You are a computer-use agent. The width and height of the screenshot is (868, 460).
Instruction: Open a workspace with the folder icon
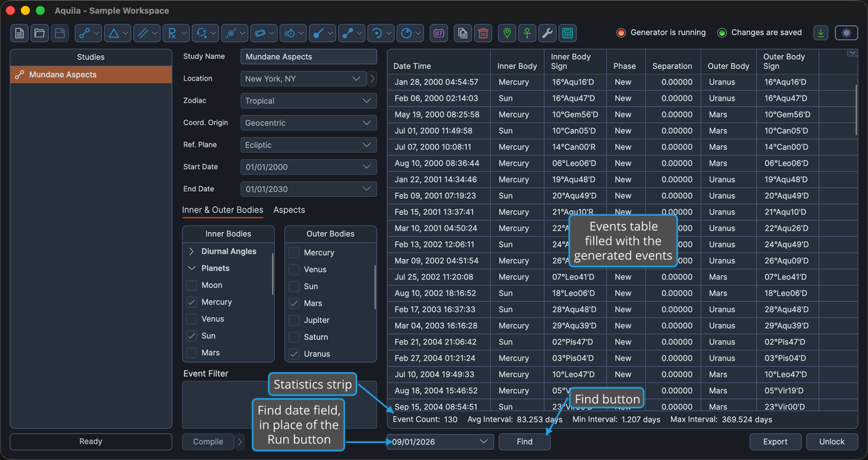tap(40, 33)
